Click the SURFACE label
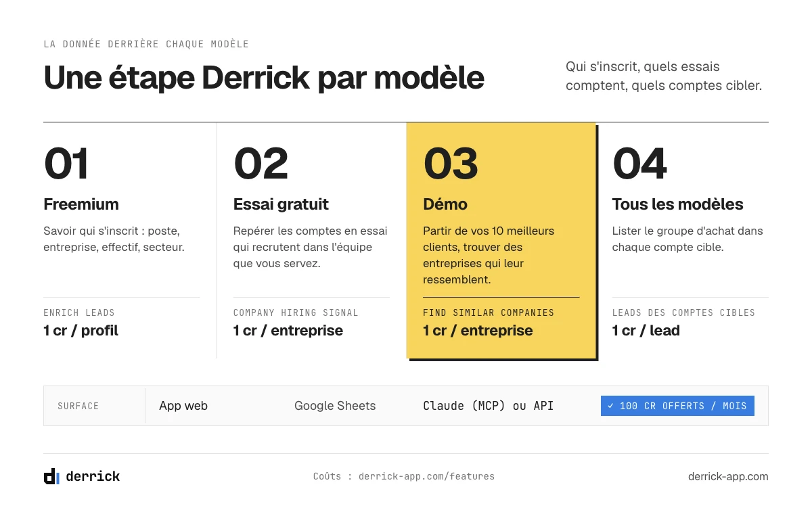812x512 pixels. [78, 406]
